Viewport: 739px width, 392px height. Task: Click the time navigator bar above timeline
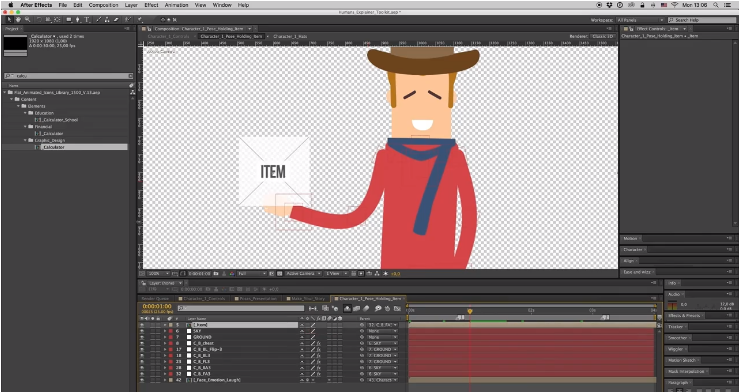[531, 305]
